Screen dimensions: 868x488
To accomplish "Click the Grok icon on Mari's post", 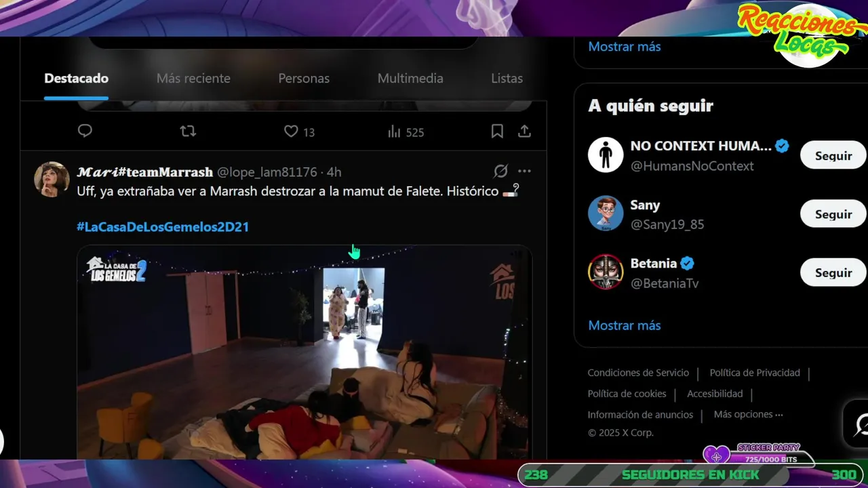I will [500, 171].
